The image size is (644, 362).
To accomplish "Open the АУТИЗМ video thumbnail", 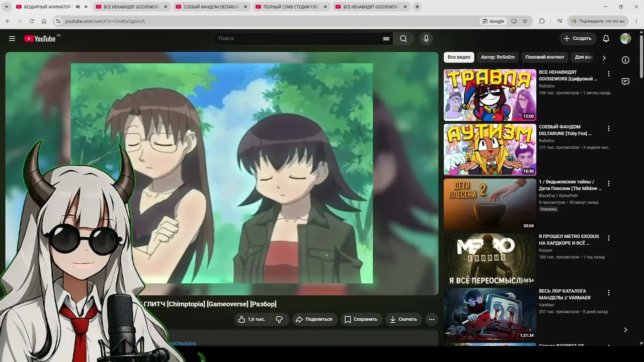I will point(490,150).
